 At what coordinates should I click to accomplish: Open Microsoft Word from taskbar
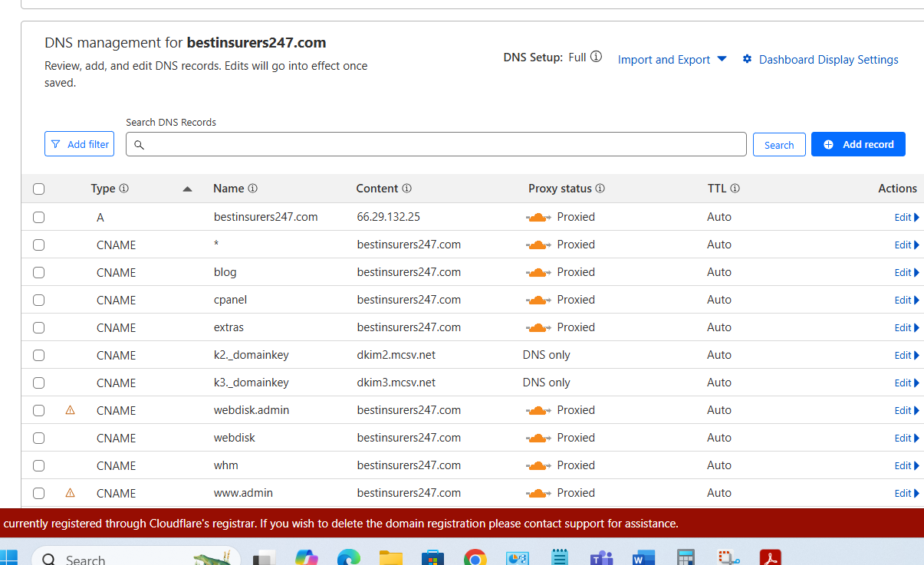643,558
